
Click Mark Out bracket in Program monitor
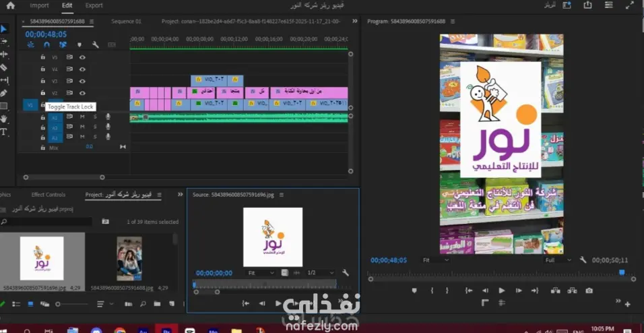click(447, 291)
